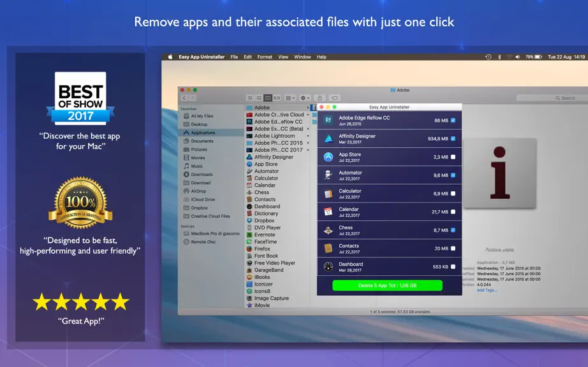The height and width of the screenshot is (367, 588).
Task: Select column view in Finder toolbar
Action: (268, 97)
